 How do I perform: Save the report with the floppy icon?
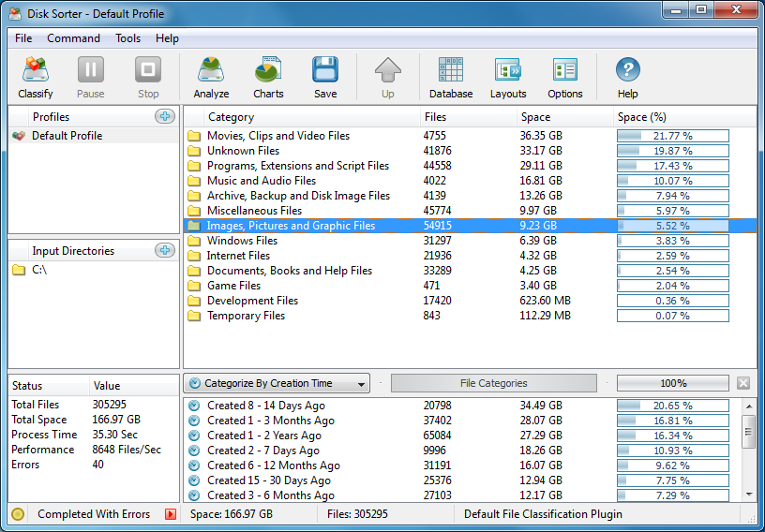(x=325, y=69)
